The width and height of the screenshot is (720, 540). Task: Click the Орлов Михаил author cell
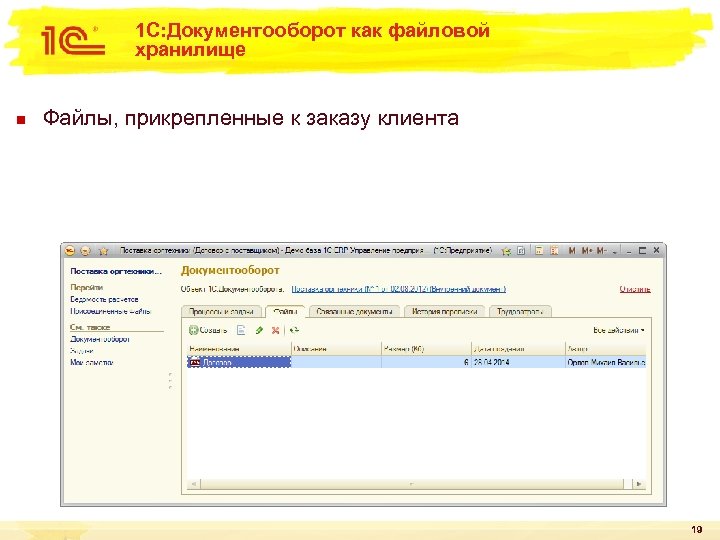point(606,362)
